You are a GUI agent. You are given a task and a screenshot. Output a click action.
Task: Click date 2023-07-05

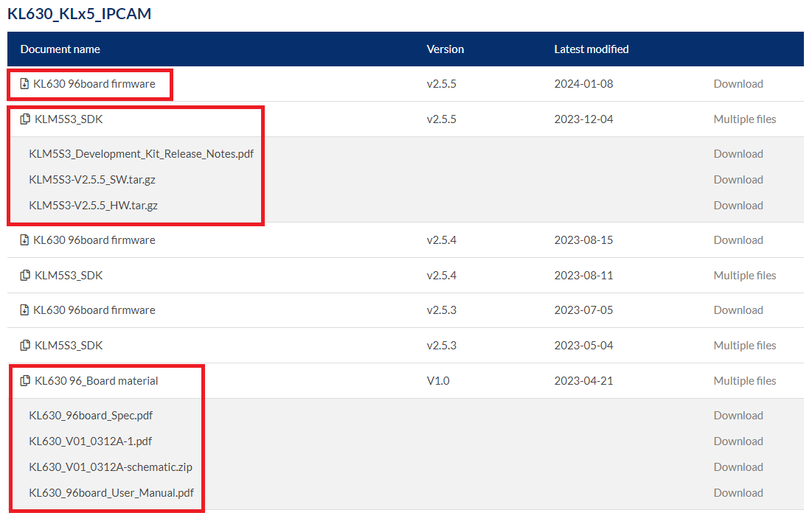(x=583, y=310)
